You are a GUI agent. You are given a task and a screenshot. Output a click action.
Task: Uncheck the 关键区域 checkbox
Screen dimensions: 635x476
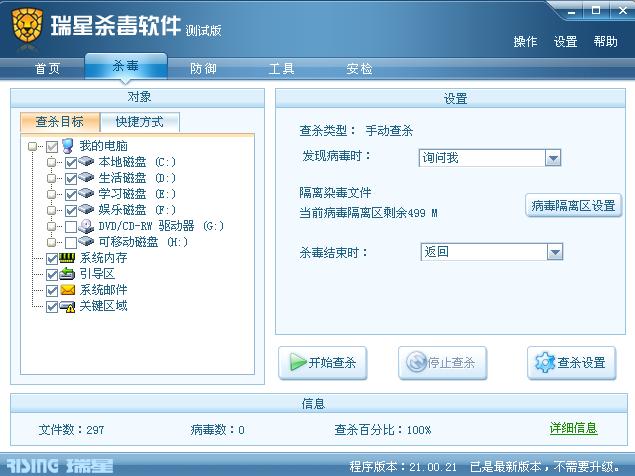coord(52,307)
